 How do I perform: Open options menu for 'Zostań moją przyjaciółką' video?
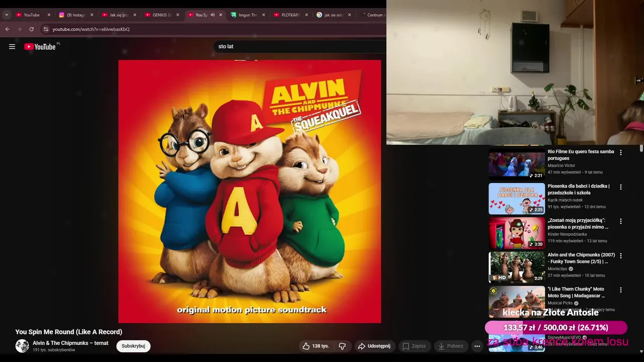point(621,221)
